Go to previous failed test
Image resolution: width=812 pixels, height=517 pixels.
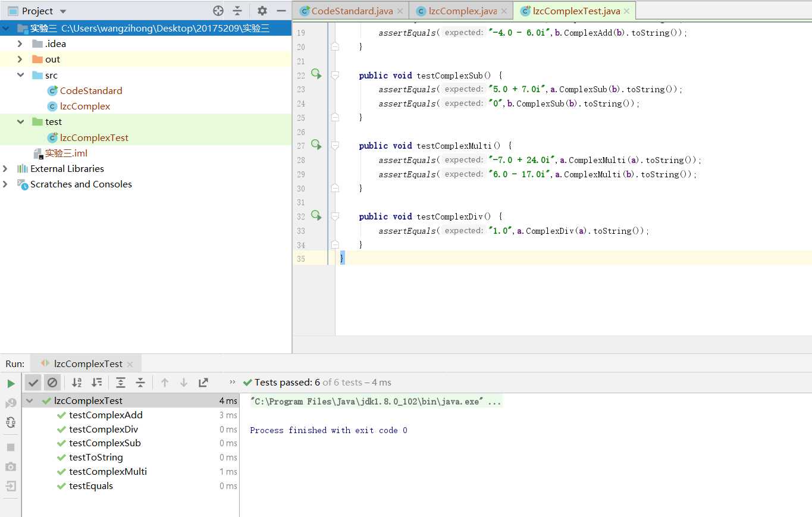(165, 383)
